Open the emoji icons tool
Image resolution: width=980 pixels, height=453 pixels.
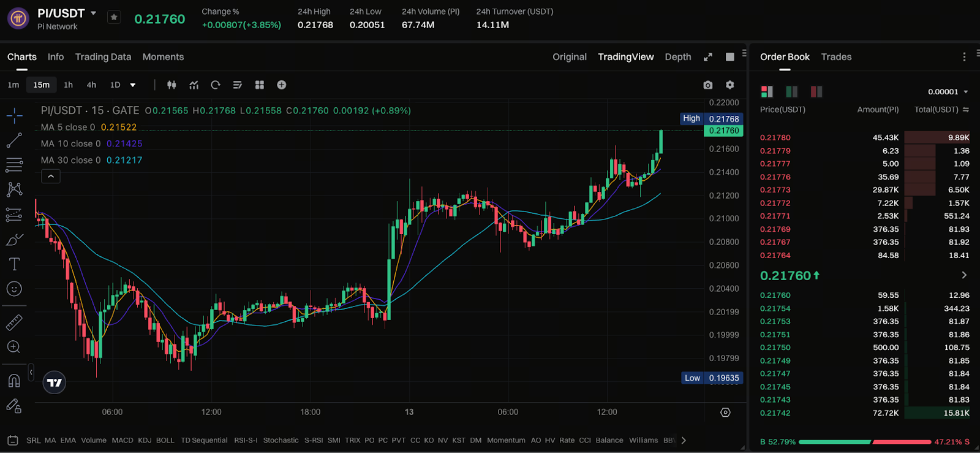pos(14,289)
